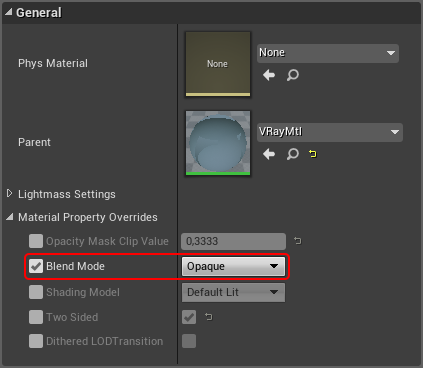Image resolution: width=423 pixels, height=368 pixels.
Task: Open the Parent VRayMtl dropdown
Action: pyautogui.click(x=330, y=132)
